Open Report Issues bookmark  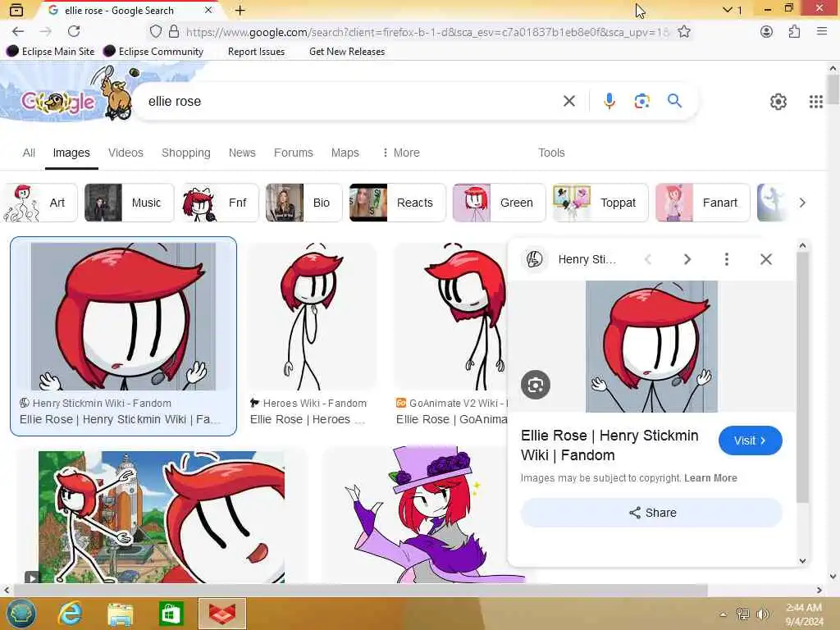[x=256, y=52]
